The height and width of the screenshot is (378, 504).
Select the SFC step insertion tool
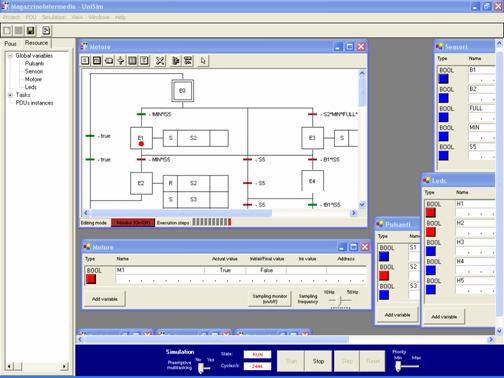click(85, 60)
